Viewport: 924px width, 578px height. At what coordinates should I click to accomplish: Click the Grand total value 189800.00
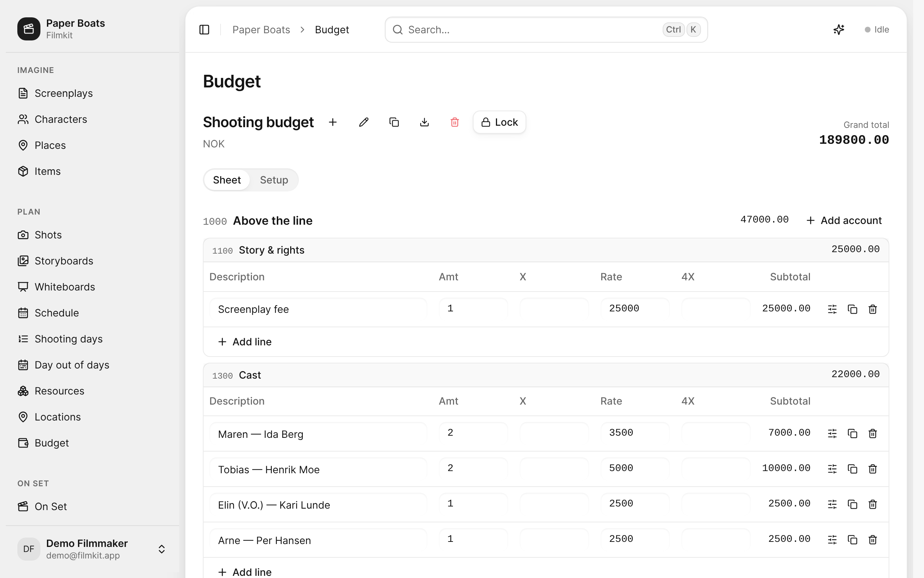coord(854,140)
